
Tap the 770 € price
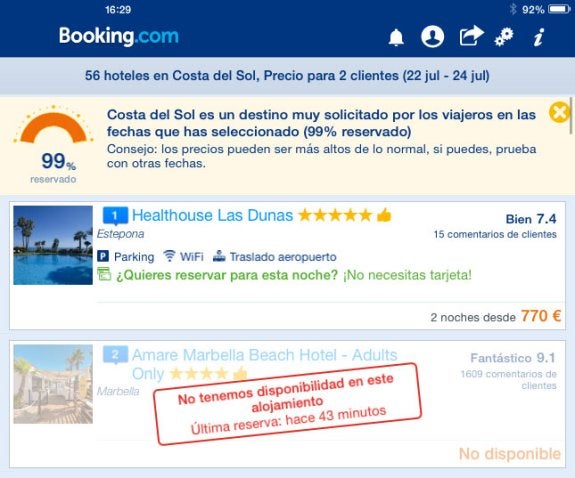click(541, 316)
